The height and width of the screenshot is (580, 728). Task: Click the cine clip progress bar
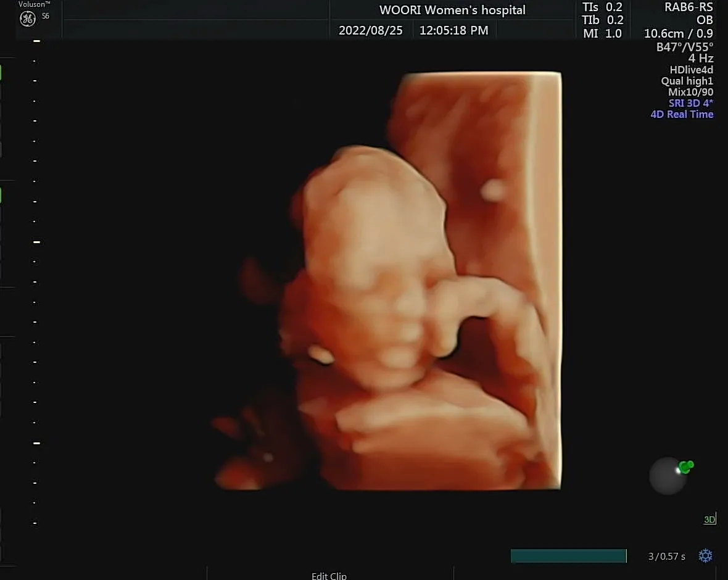pos(569,556)
